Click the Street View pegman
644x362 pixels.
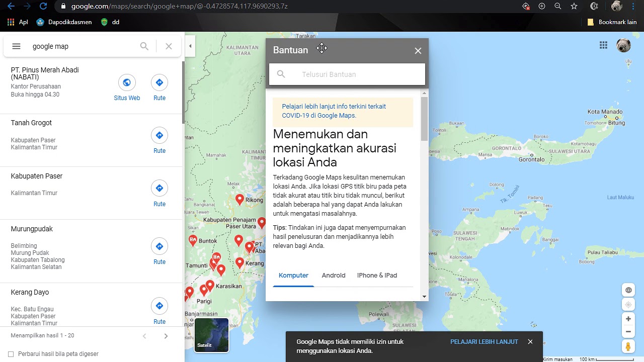click(x=628, y=346)
